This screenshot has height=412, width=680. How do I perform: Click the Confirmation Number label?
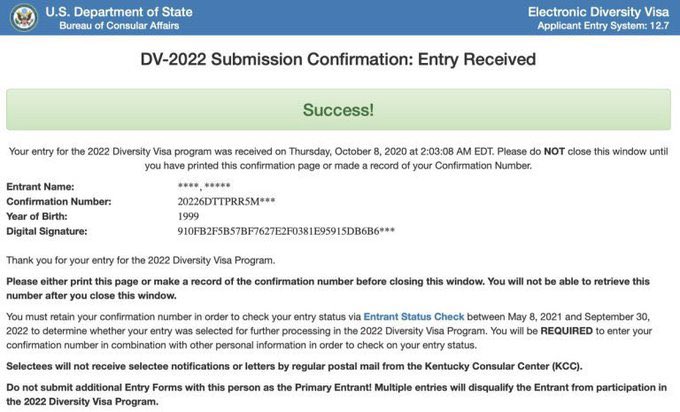tap(59, 201)
